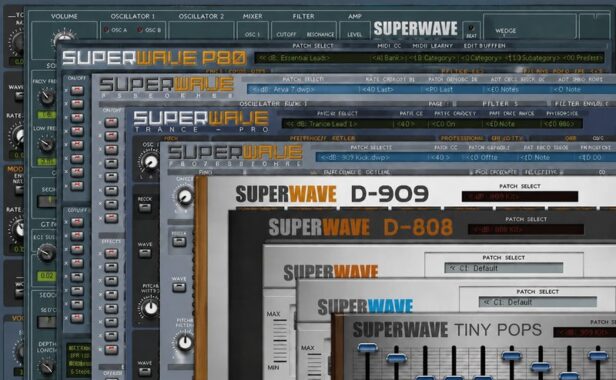
Task: Click the PITCH FILTER knob in the 909 kick window
Action: tap(184, 342)
